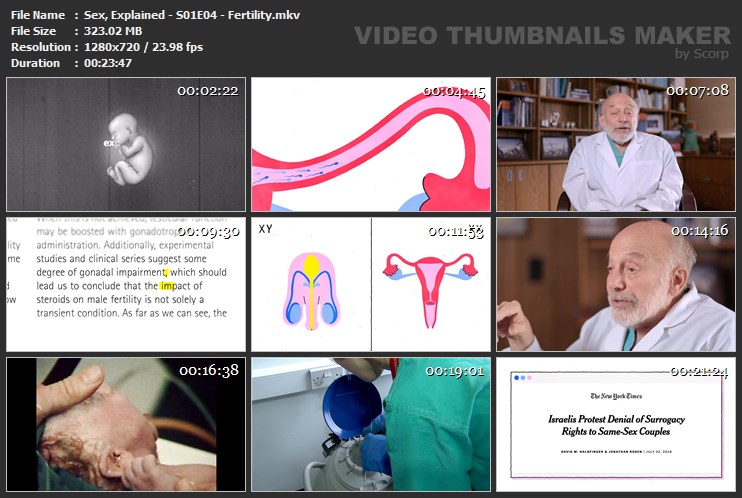Viewport: 742px width, 498px height.
Task: Click the headline 'Israelis Protest Denial of Surrogacy'
Action: [616, 419]
